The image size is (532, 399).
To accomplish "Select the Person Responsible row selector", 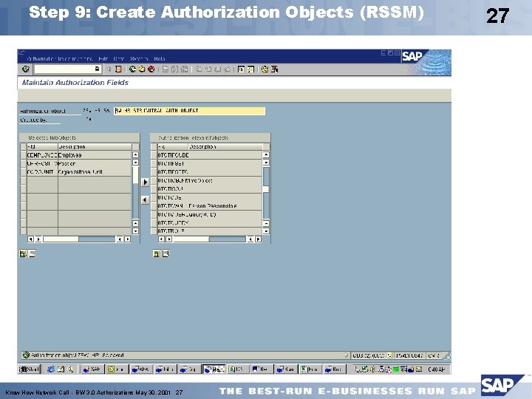I will pos(154,206).
